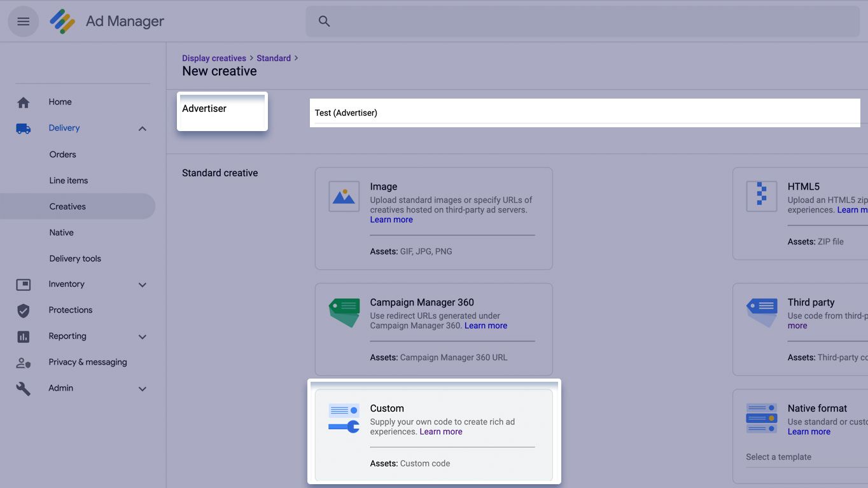Click Learn more in Campaign Manager 360 card
This screenshot has height=488, width=868.
[x=486, y=326]
